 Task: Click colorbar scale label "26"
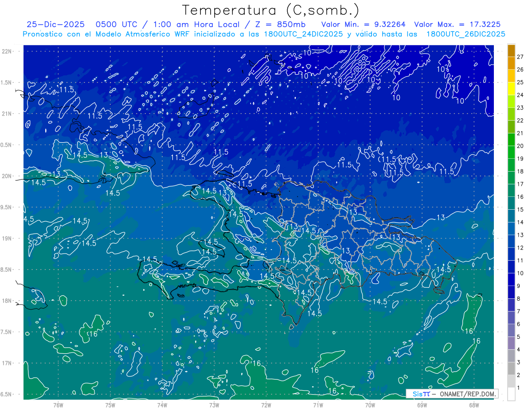pyautogui.click(x=520, y=70)
